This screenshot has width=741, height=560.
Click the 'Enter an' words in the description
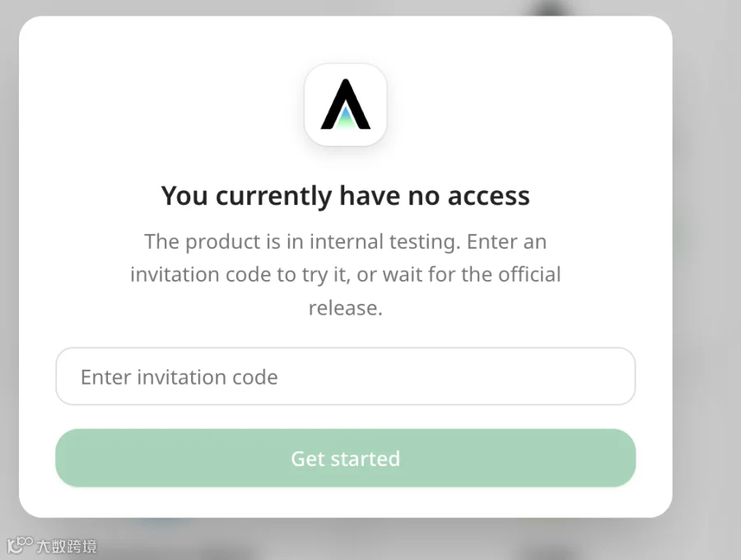pyautogui.click(x=506, y=241)
